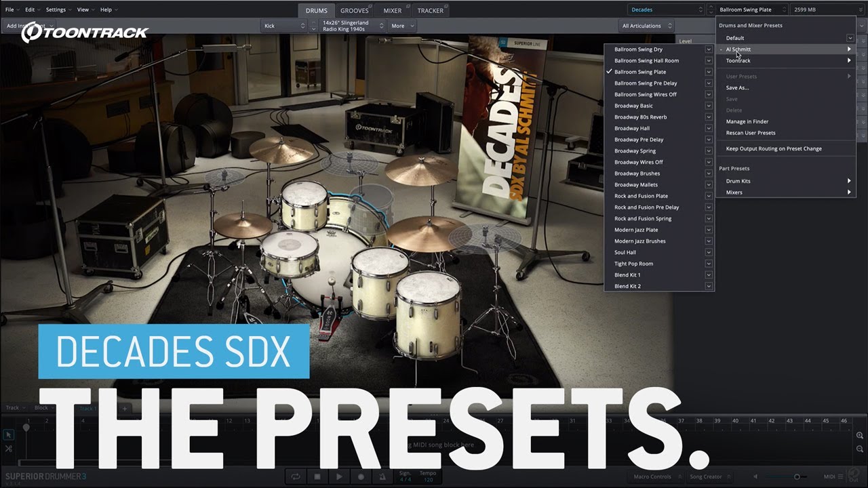Viewport: 868px width, 488px height.
Task: Start playback with the Play button
Action: coord(339,476)
